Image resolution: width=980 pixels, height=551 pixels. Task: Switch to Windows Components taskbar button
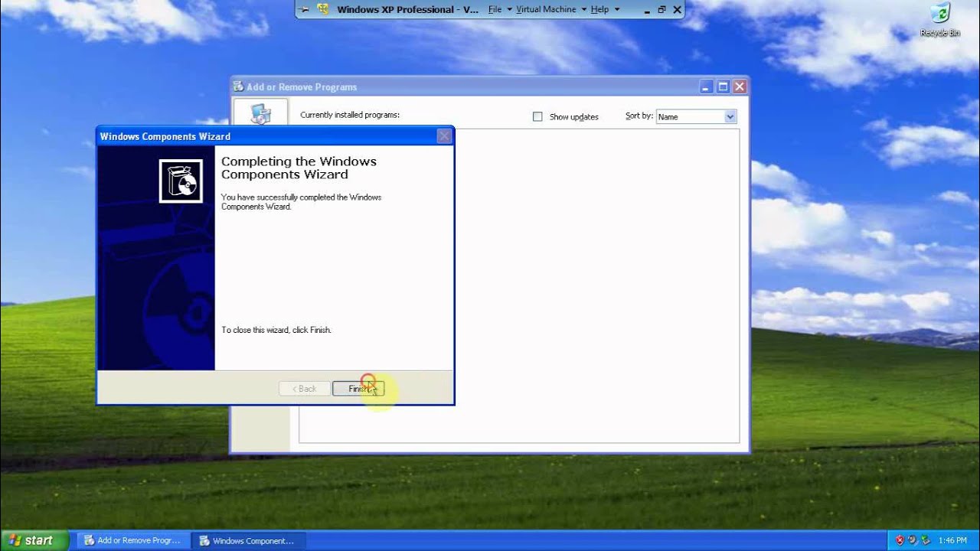point(248,540)
